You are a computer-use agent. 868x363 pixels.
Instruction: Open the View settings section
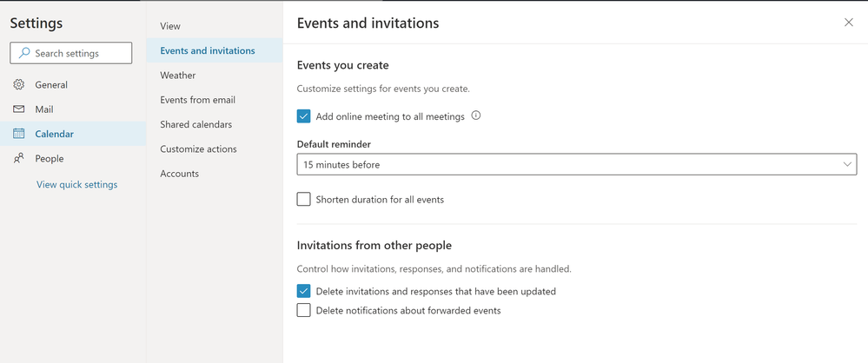(170, 26)
